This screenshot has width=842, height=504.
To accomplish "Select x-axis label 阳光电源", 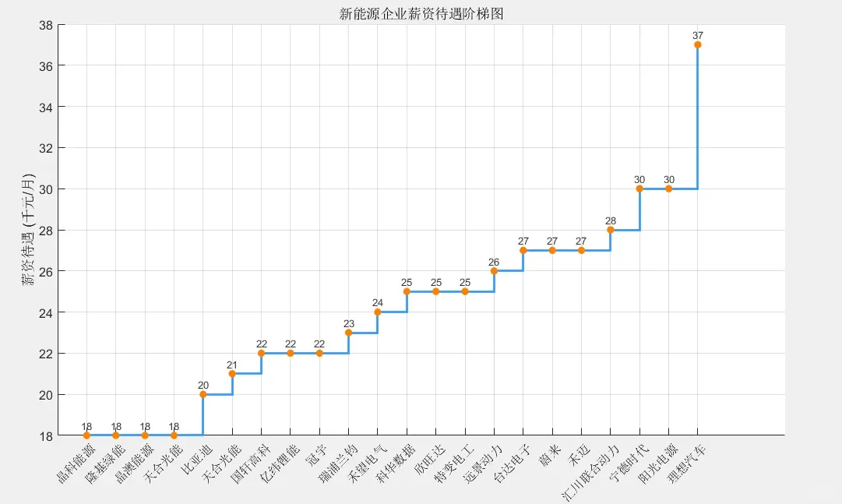I will click(x=658, y=463).
